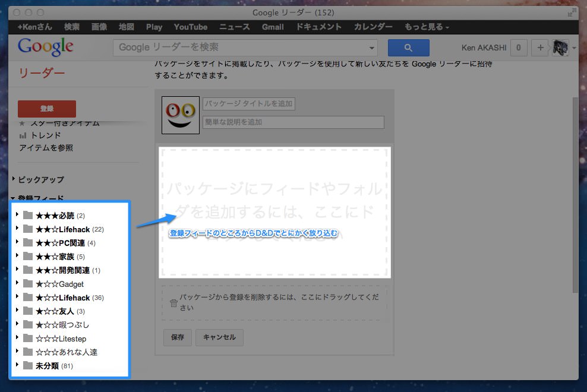Click the folder icon for ☆☆☆あれな人達
Image resolution: width=587 pixels, height=392 pixels.
(x=28, y=352)
